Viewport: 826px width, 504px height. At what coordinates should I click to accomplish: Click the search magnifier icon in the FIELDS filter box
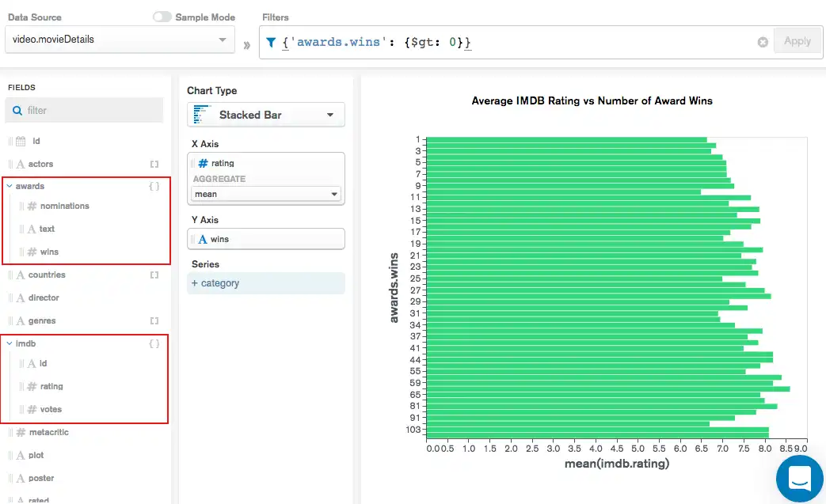(17, 110)
